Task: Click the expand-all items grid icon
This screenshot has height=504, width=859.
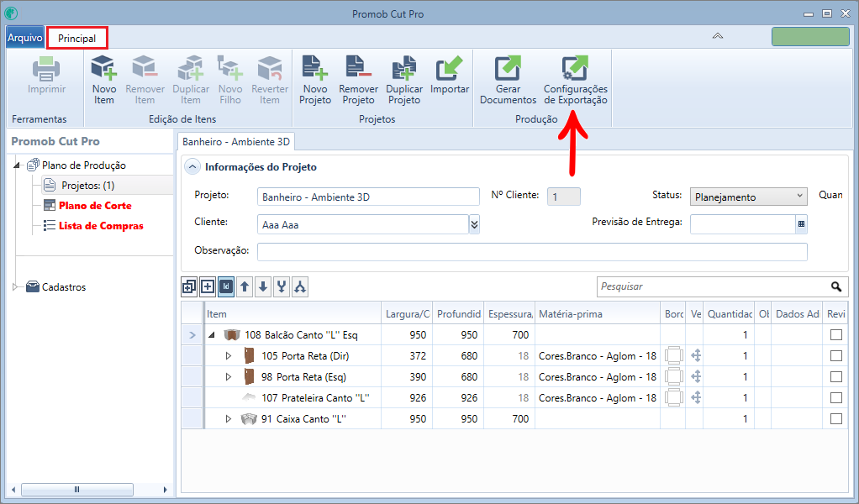Action: pos(189,286)
